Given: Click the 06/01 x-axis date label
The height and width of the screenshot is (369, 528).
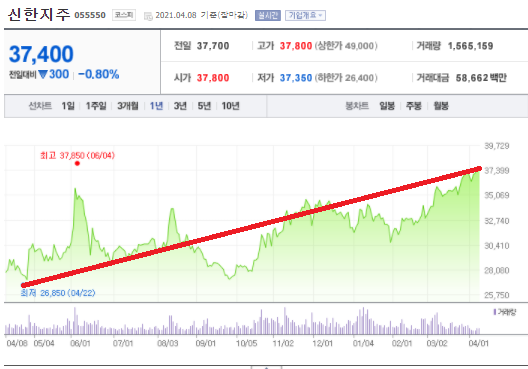Looking at the screenshot, I should 80,343.
